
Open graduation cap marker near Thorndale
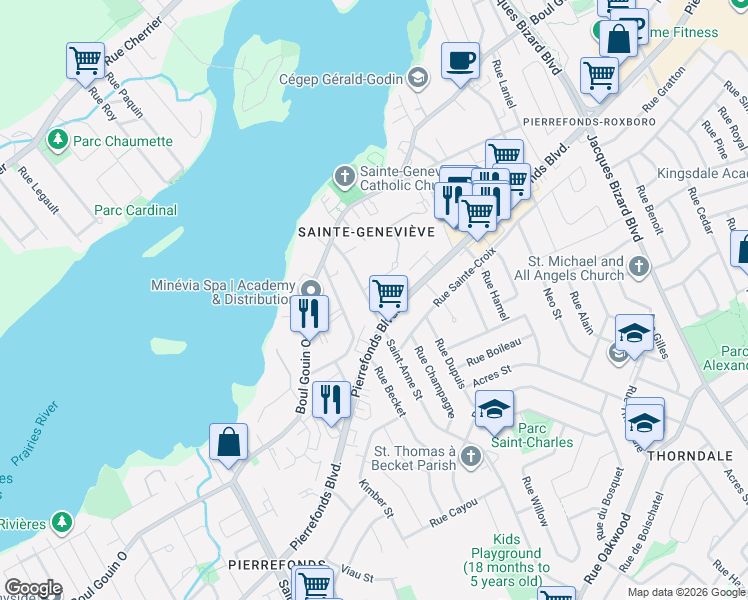[x=644, y=424]
